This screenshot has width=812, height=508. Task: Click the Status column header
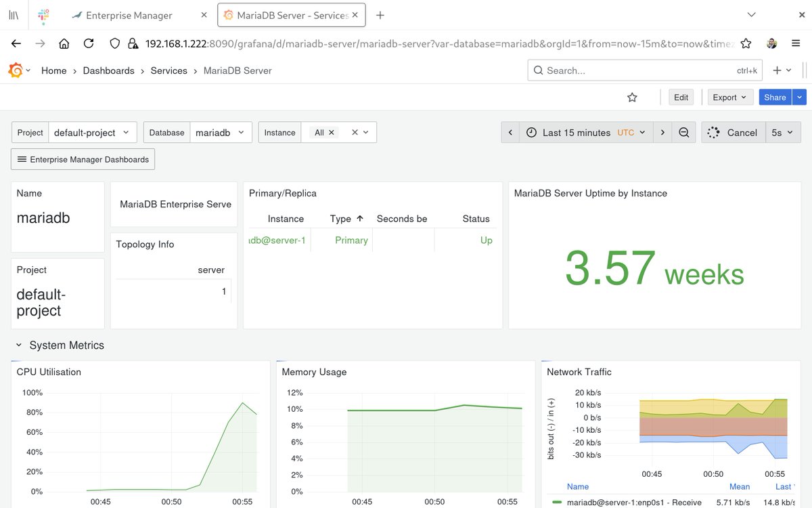point(476,219)
